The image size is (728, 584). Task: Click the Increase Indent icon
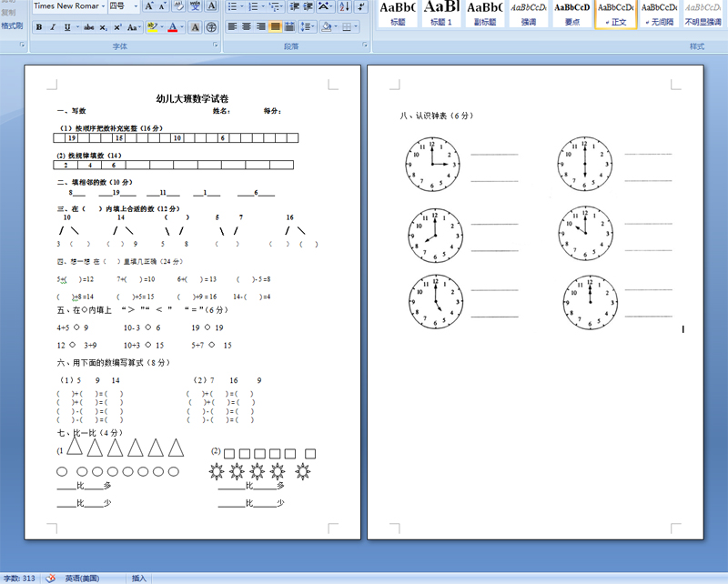pos(308,6)
